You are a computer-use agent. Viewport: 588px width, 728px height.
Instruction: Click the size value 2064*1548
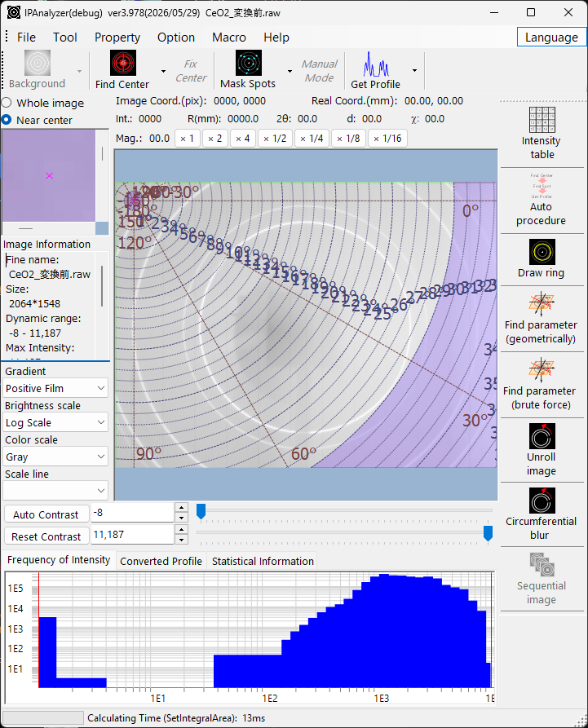[35, 303]
